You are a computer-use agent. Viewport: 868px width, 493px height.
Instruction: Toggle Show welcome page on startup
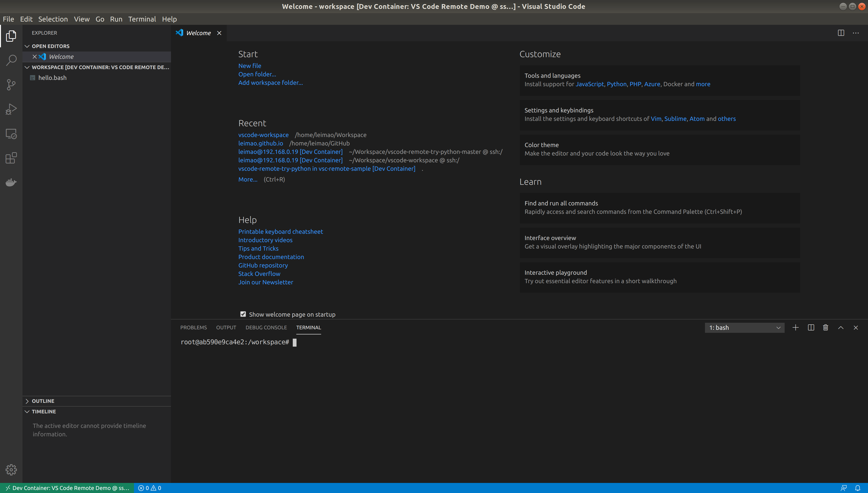pyautogui.click(x=243, y=314)
